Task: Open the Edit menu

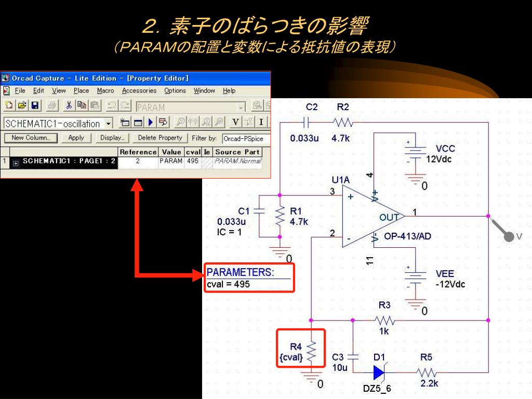Action: point(38,90)
